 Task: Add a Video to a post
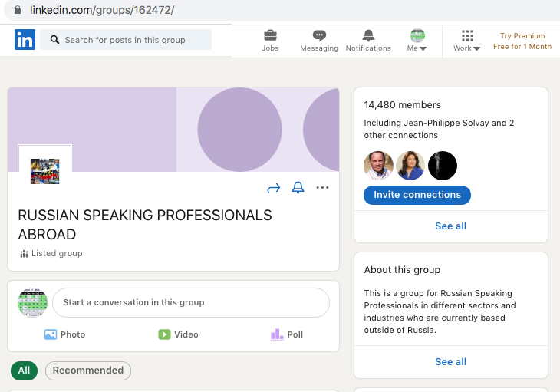(x=178, y=334)
